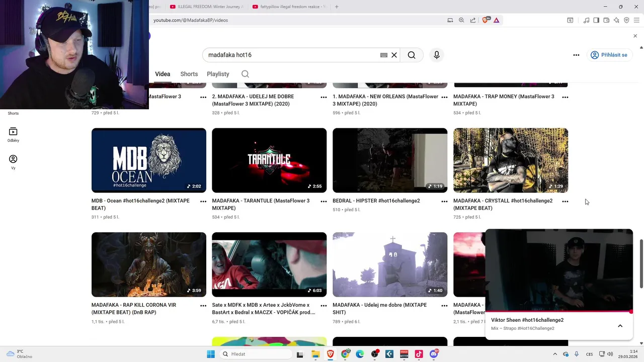
Task: Open the Brave hamburger main menu
Action: pos(636,20)
